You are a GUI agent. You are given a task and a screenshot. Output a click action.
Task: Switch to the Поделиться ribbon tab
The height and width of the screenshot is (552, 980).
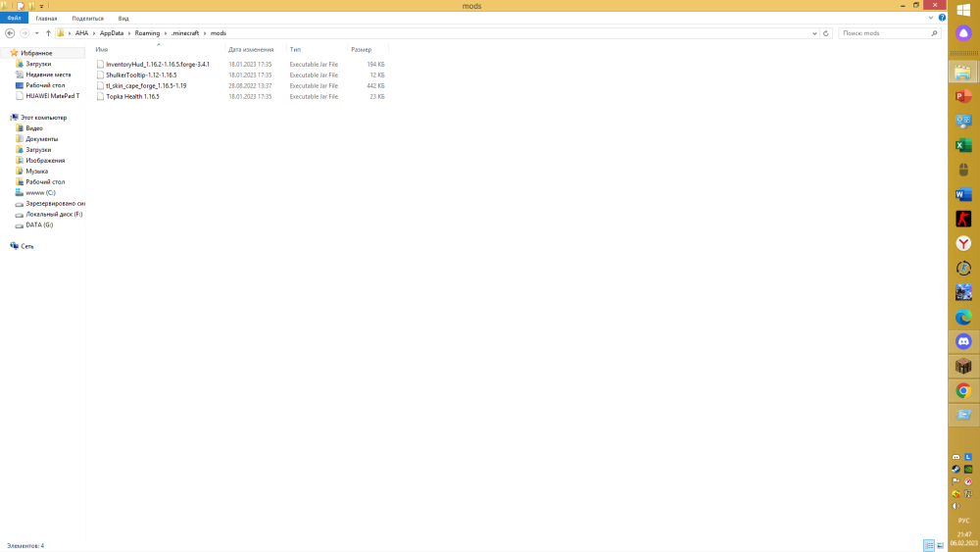tap(87, 18)
